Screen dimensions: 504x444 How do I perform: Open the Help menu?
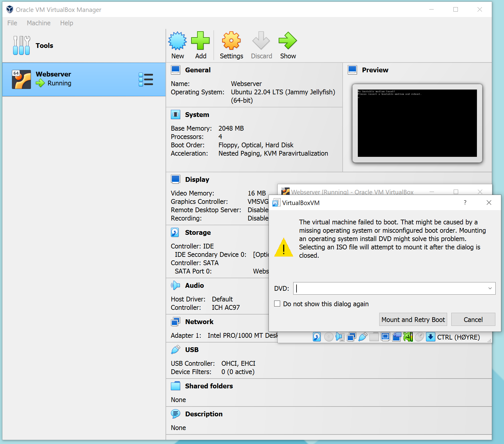pyautogui.click(x=66, y=23)
